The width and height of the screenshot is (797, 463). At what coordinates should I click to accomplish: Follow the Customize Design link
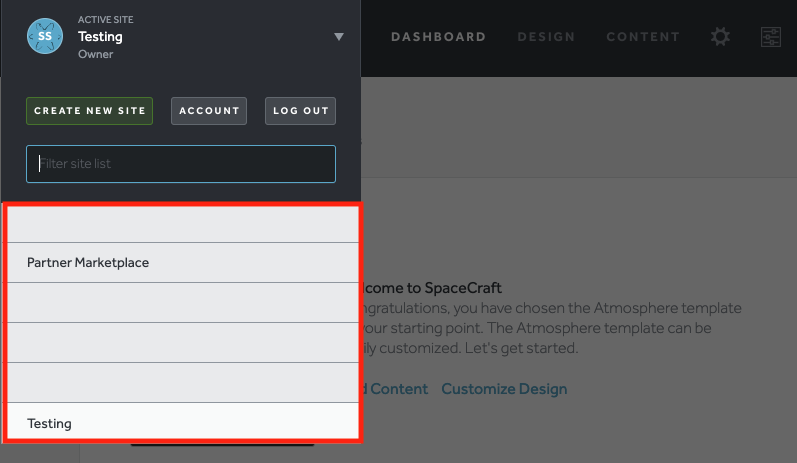pyautogui.click(x=504, y=389)
